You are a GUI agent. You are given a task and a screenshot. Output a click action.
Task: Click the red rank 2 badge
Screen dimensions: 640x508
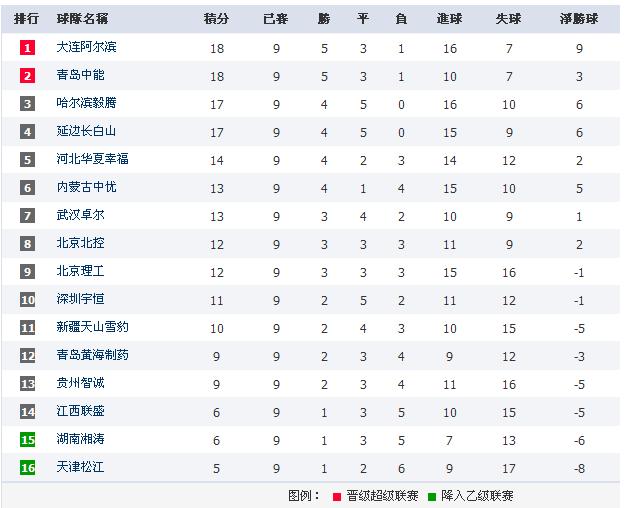coord(27,76)
